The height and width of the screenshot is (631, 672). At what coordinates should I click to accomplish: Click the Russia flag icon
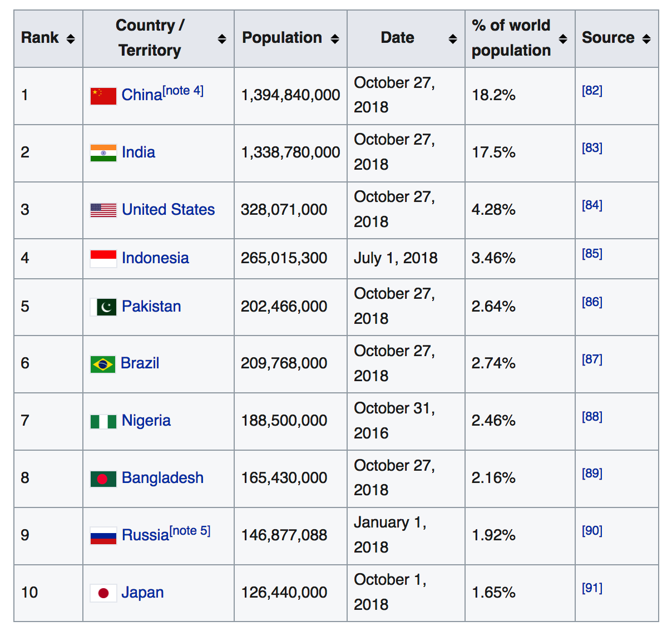103,536
